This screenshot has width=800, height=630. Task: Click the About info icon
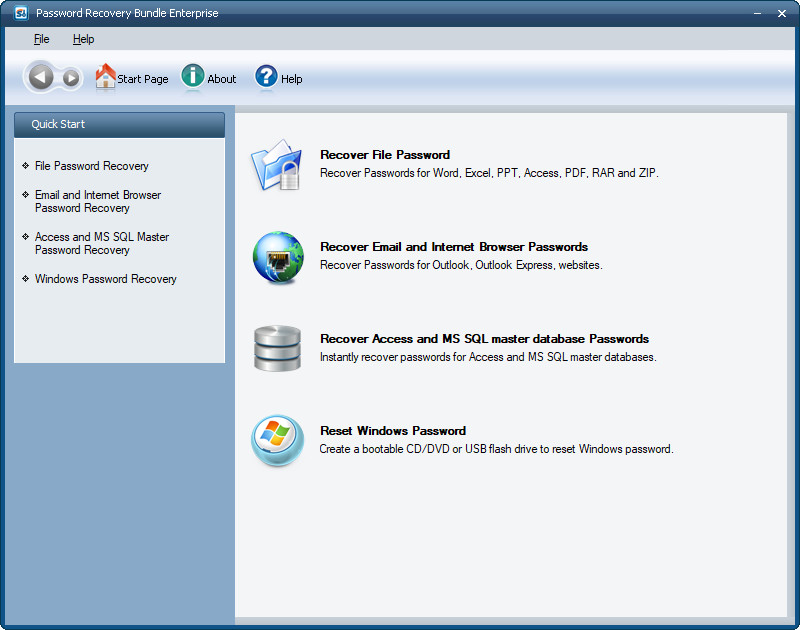pyautogui.click(x=193, y=76)
